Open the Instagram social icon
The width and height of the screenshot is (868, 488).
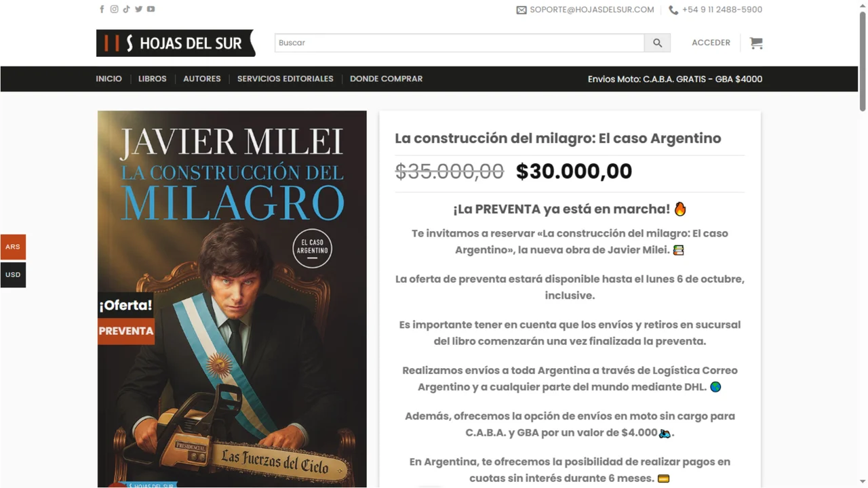coord(114,9)
